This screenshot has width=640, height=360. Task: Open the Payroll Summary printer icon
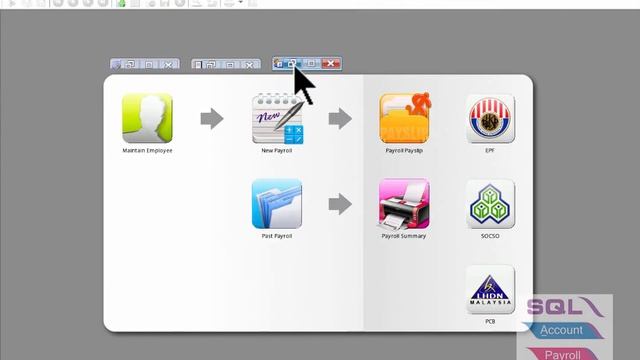(x=404, y=204)
